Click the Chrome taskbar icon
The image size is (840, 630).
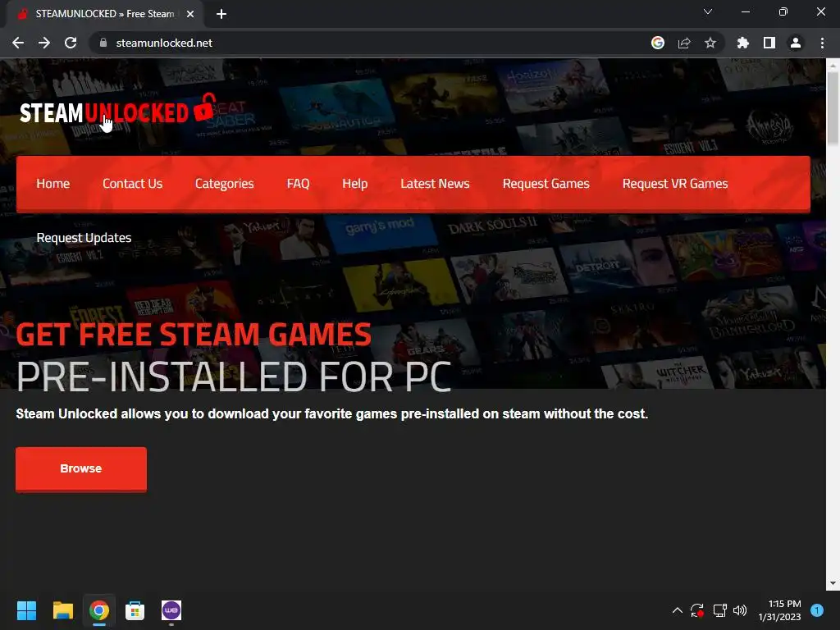[x=99, y=610]
